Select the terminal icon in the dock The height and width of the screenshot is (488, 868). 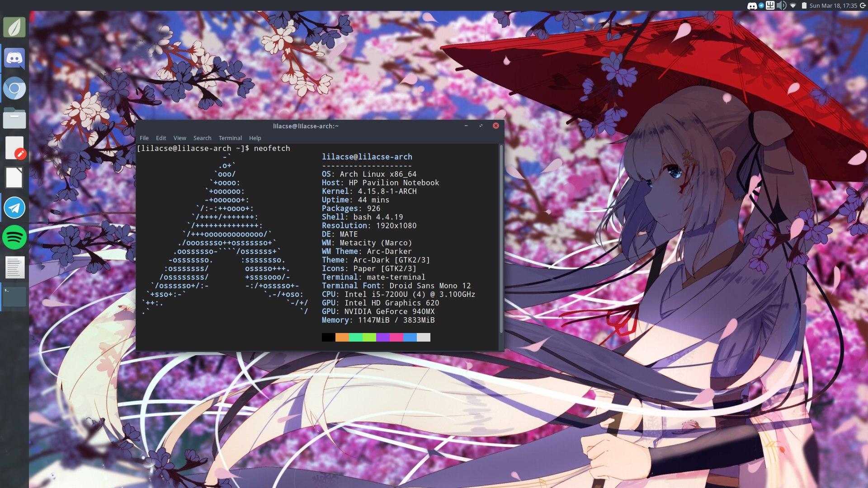tap(14, 297)
